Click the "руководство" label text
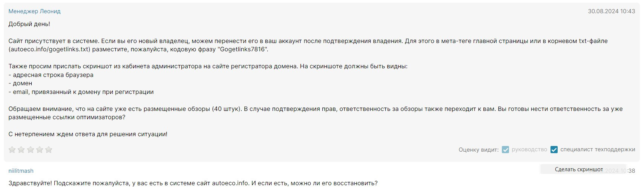644x192 pixels. point(529,150)
